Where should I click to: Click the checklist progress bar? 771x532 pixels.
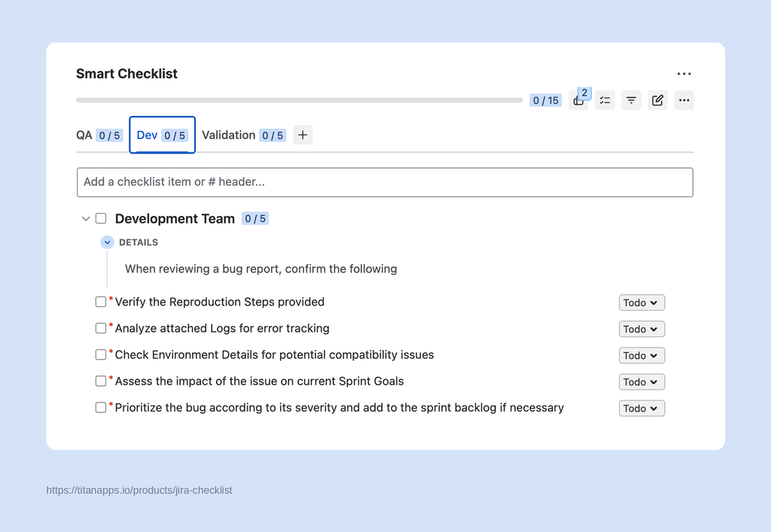pyautogui.click(x=300, y=100)
